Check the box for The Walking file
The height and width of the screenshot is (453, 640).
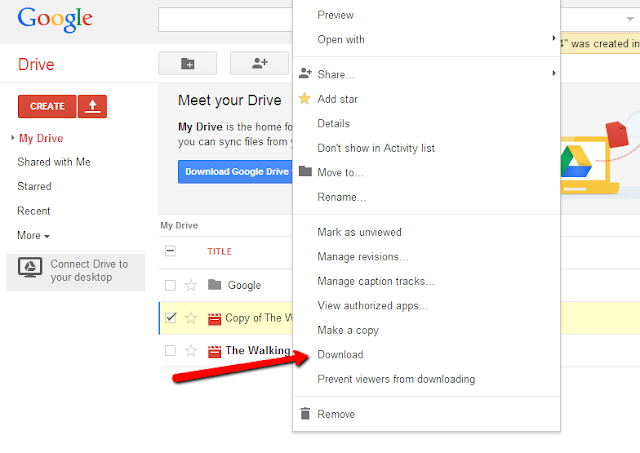[x=170, y=350]
